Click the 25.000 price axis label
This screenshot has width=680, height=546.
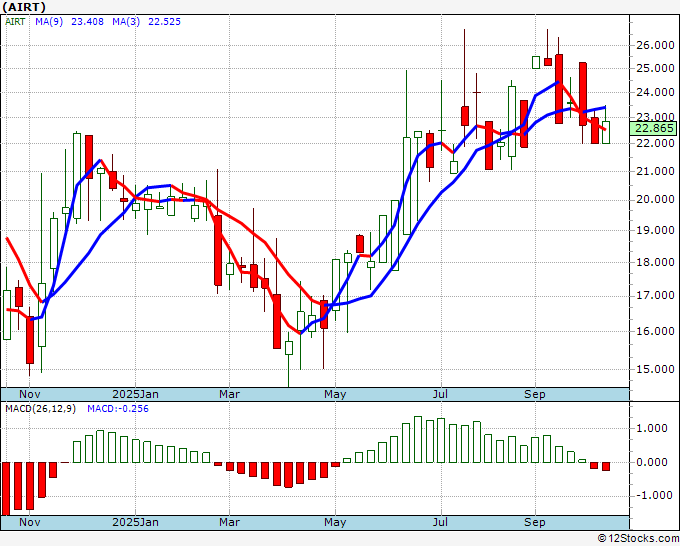pos(654,68)
